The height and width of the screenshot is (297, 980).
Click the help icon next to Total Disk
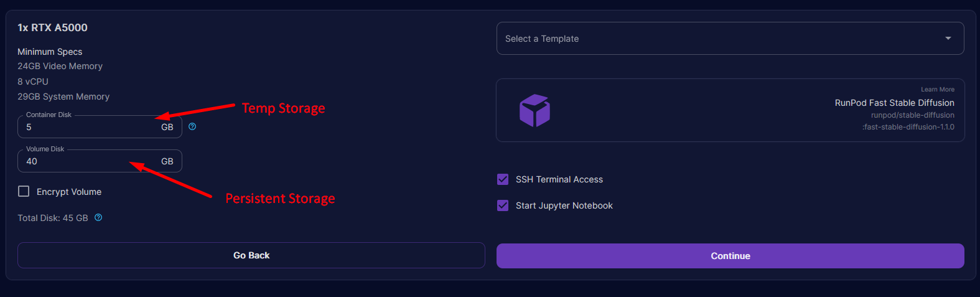pyautogui.click(x=98, y=217)
